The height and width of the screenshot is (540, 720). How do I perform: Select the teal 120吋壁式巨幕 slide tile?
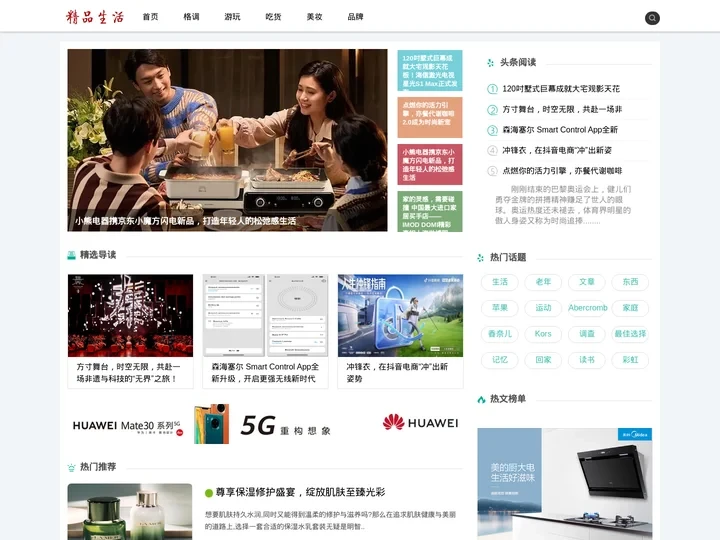[430, 71]
